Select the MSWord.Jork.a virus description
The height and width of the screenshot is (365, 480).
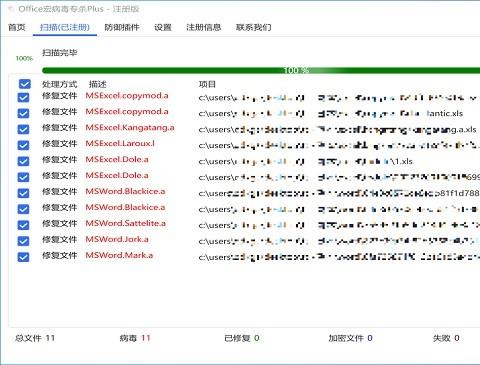click(x=117, y=239)
